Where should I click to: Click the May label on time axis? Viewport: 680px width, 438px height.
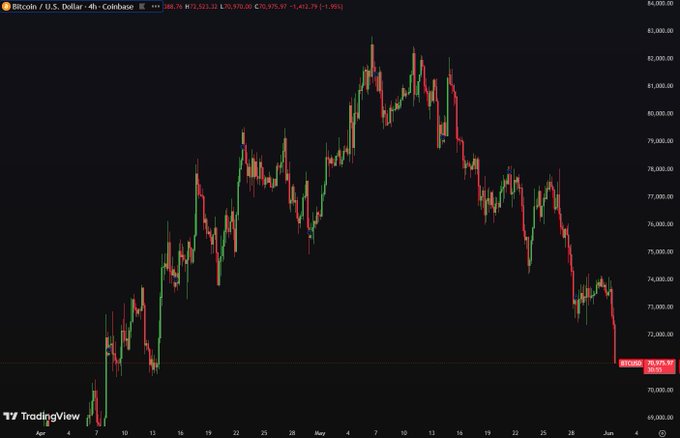pyautogui.click(x=320, y=433)
